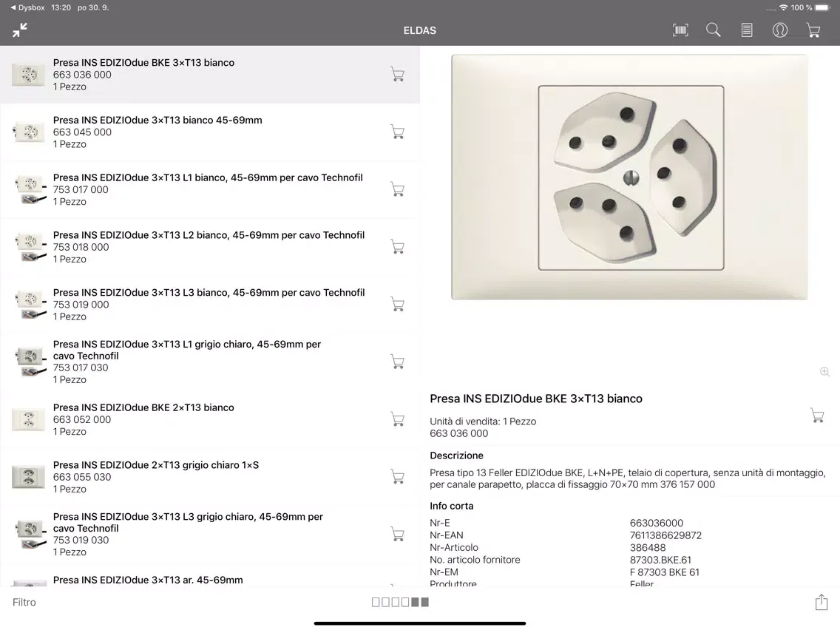Screen dimensions: 840x630
Task: Add detailed product 663 036 000 to cart
Action: [818, 416]
